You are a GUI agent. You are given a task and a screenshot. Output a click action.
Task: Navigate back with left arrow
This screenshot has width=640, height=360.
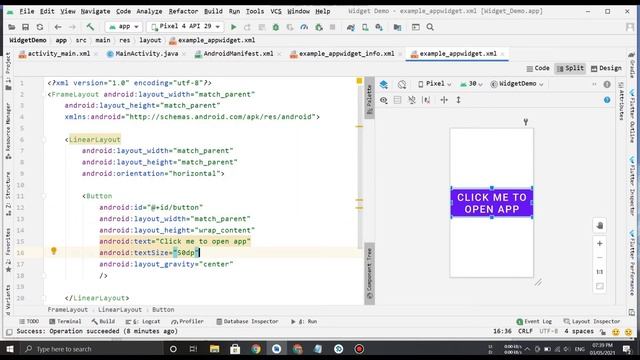coord(58,27)
